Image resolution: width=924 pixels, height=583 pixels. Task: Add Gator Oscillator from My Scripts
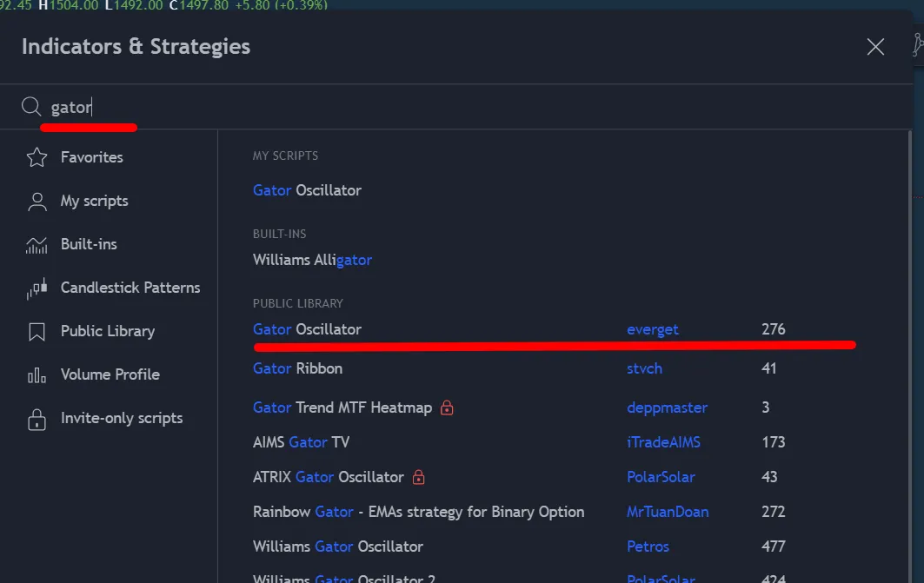pyautogui.click(x=307, y=190)
